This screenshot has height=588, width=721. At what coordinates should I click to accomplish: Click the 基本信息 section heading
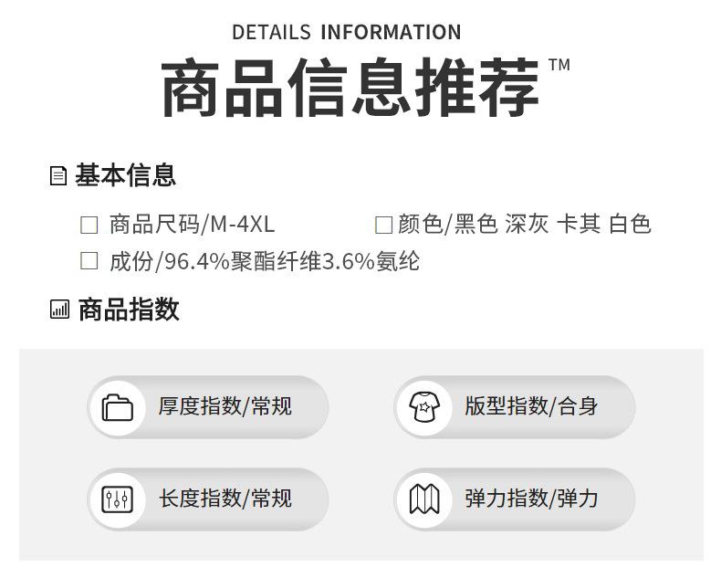pos(126,175)
